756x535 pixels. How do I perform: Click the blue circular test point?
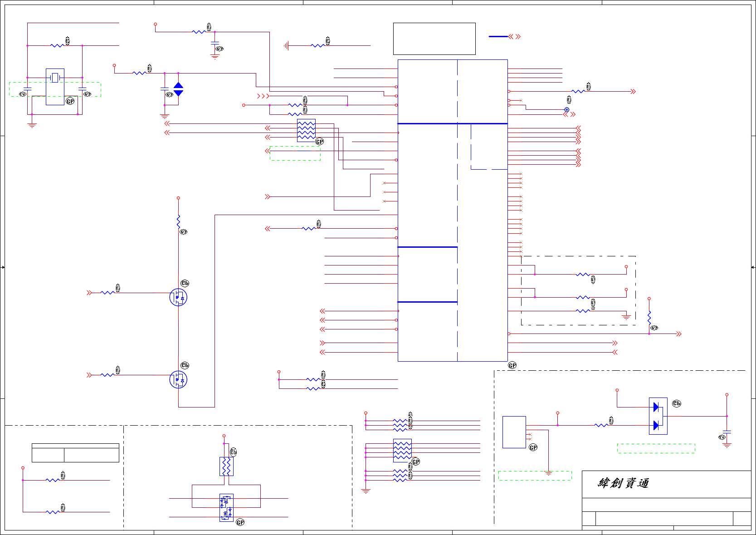click(566, 110)
